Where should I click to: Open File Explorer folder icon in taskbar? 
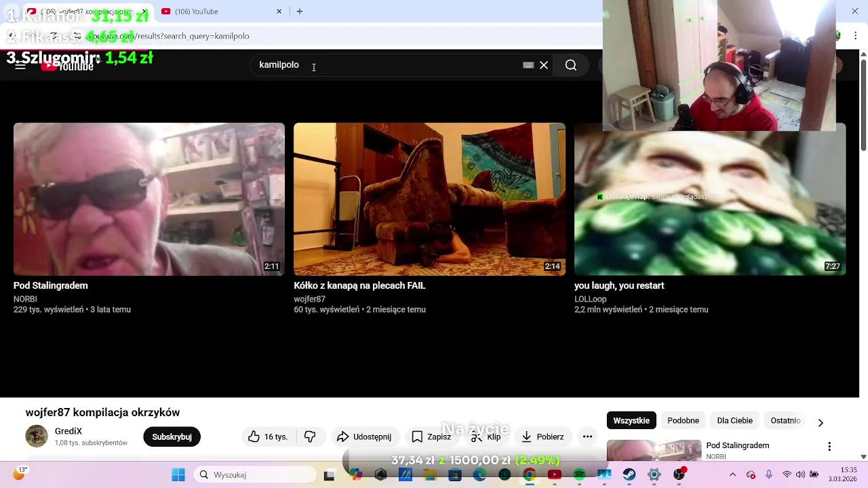tap(430, 474)
